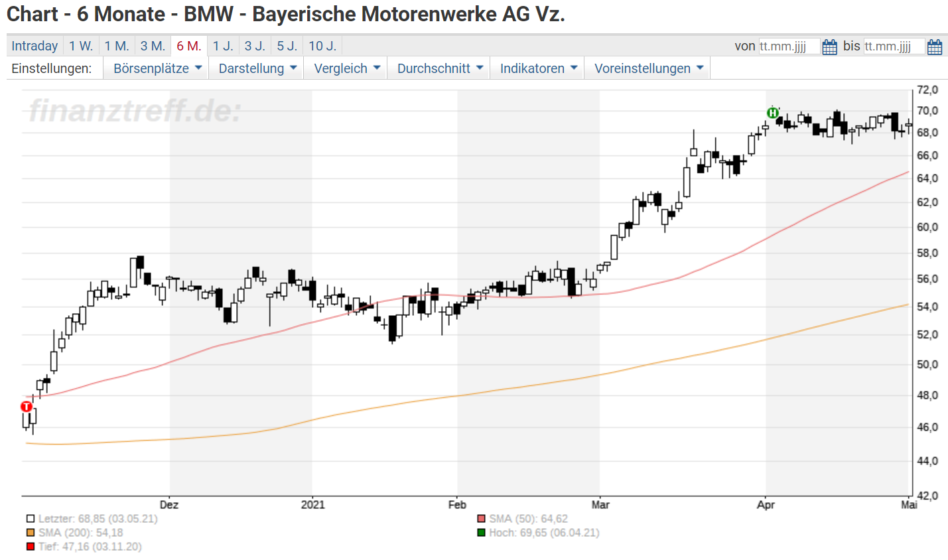948x560 pixels.
Task: Click the 'Apr' x-axis label
Action: click(766, 505)
